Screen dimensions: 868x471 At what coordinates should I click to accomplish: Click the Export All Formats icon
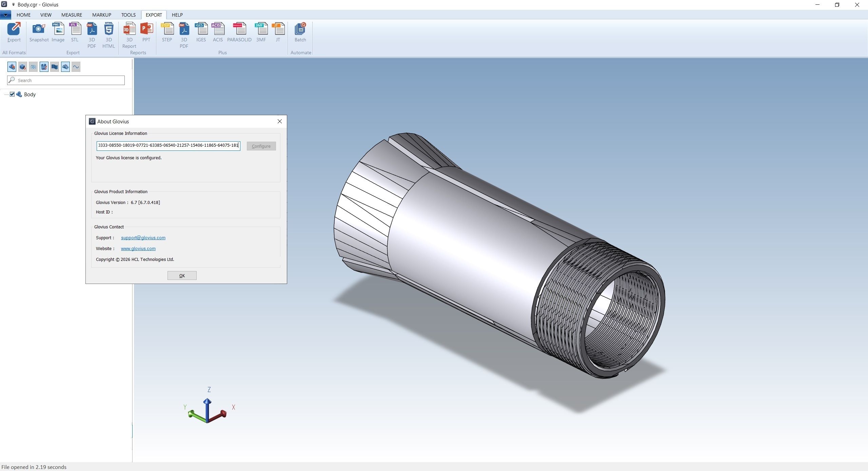14,32
